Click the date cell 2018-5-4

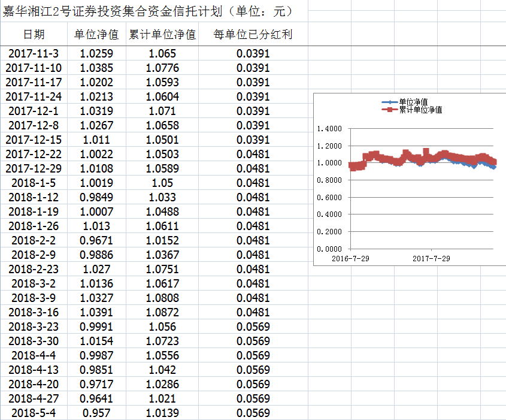(x=34, y=413)
